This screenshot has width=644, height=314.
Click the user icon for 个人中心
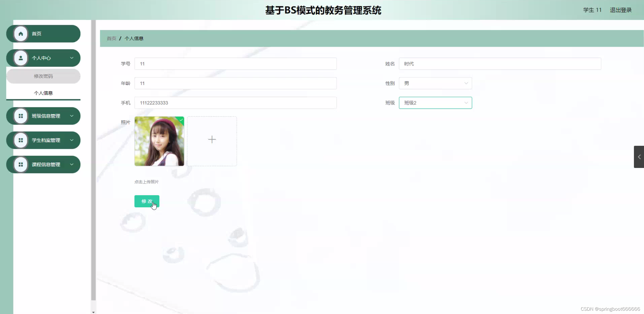coord(21,58)
